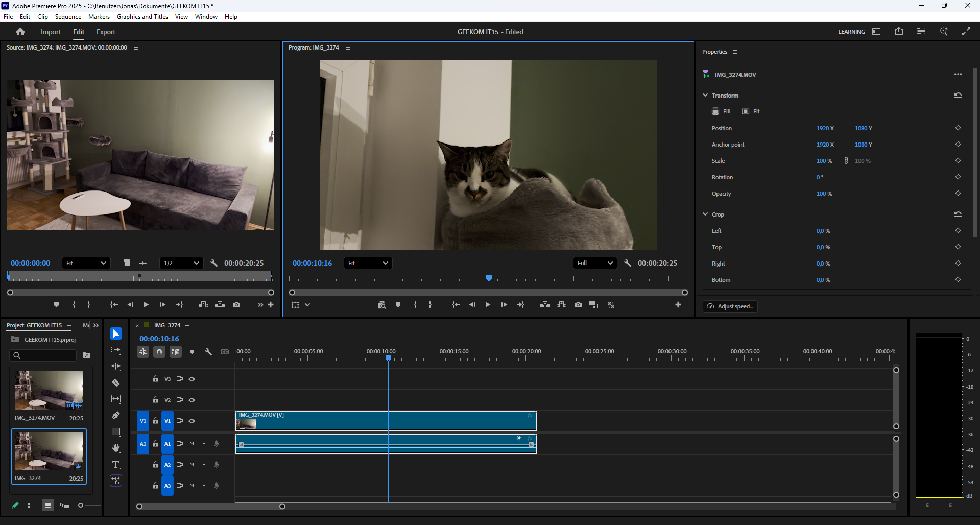Screen dimensions: 980x525
Task: Open playback resolution dropdown set to Full
Action: coord(595,263)
